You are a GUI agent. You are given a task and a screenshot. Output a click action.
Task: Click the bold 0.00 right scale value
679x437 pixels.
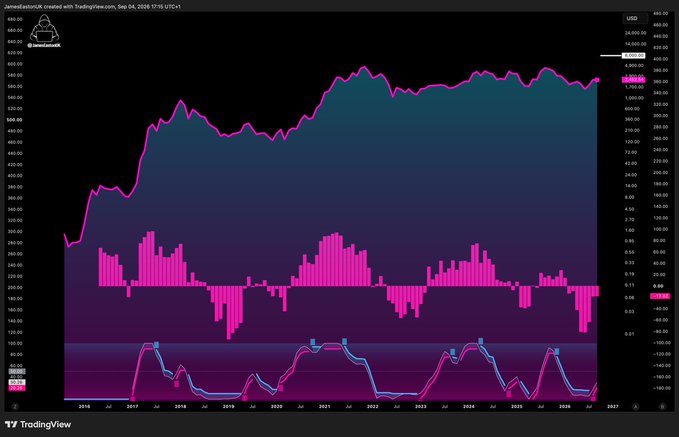pyautogui.click(x=658, y=286)
